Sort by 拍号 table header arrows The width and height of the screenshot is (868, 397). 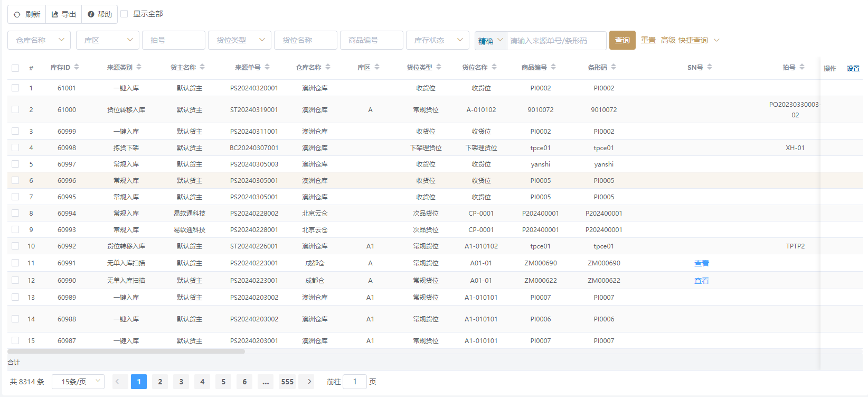[802, 67]
